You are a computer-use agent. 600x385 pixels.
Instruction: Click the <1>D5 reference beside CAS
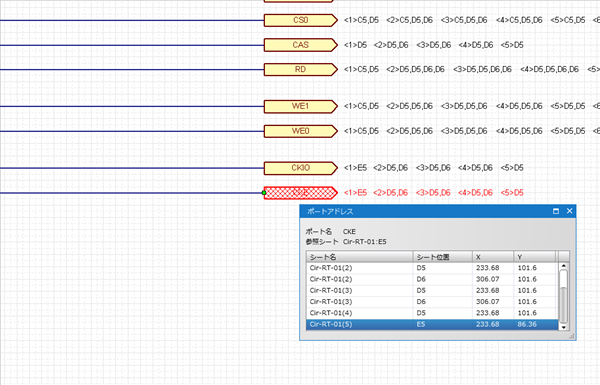click(x=355, y=45)
